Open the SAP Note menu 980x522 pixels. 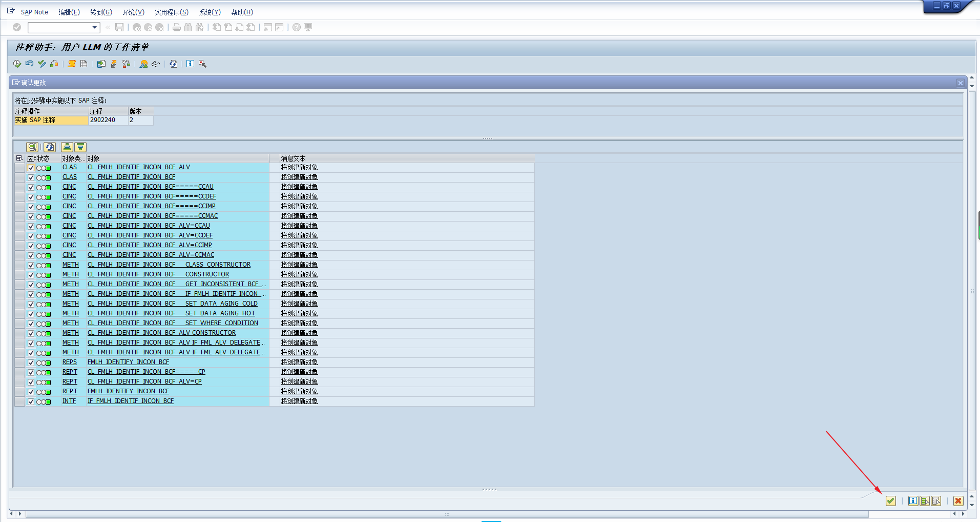34,12
